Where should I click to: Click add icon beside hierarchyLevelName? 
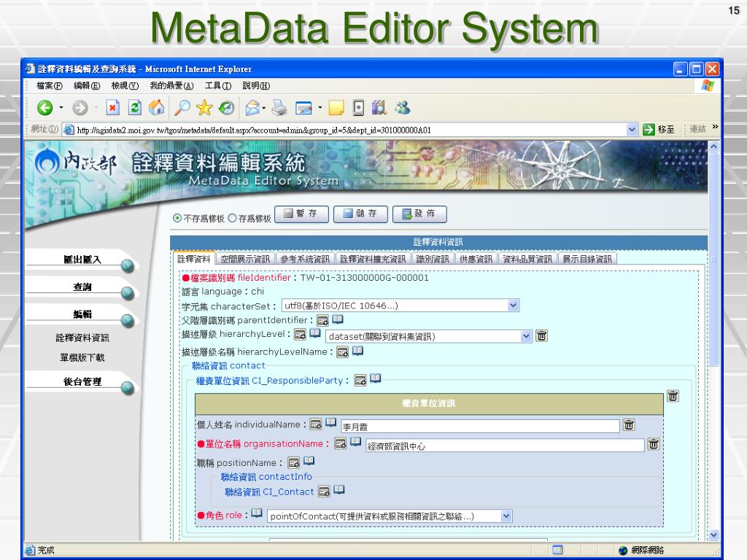tap(343, 352)
